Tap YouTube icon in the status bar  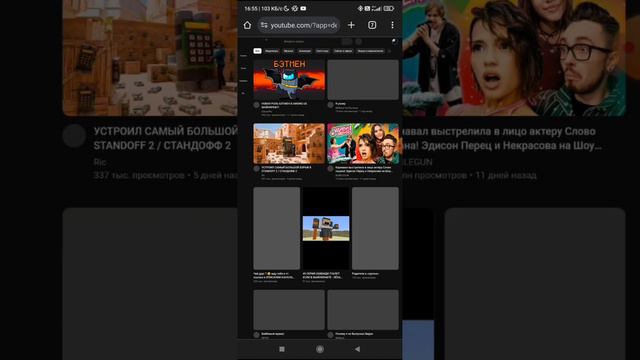[303, 8]
